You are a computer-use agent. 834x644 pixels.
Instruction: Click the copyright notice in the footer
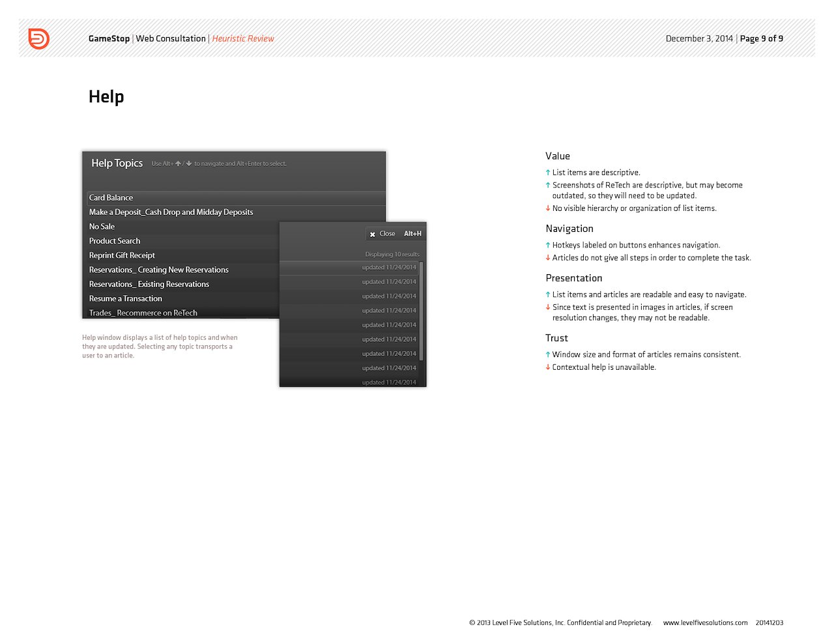coord(560,623)
